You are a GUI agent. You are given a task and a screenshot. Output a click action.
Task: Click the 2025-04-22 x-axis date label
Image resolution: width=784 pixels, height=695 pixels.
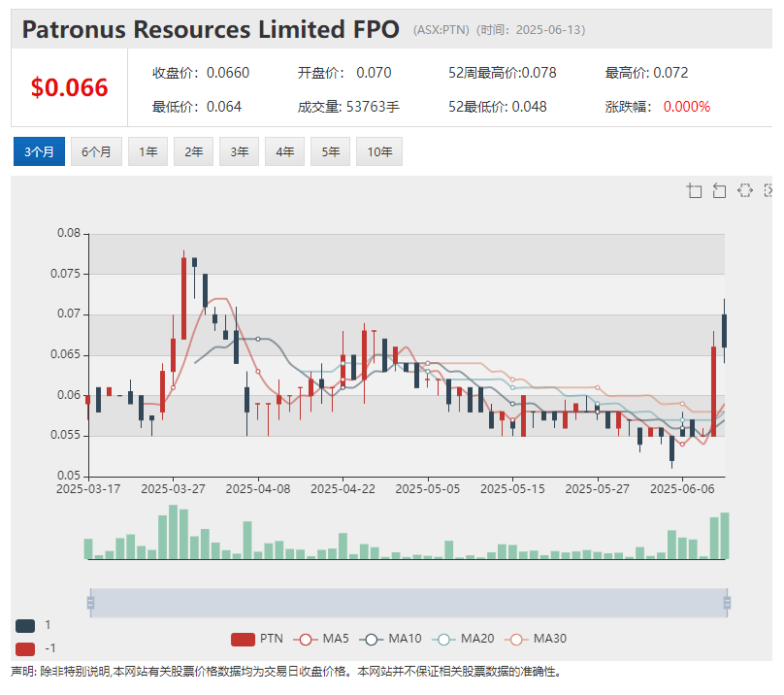[x=343, y=489]
